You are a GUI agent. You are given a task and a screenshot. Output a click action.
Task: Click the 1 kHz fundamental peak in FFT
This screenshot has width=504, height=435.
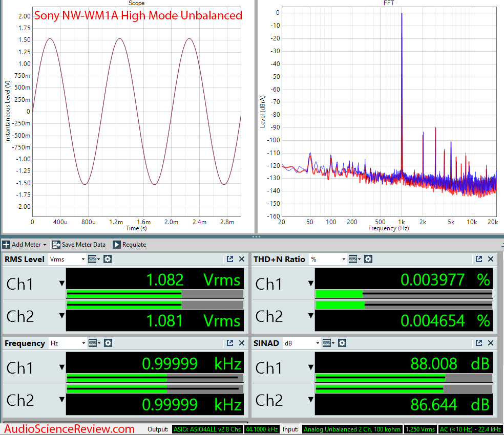(402, 93)
